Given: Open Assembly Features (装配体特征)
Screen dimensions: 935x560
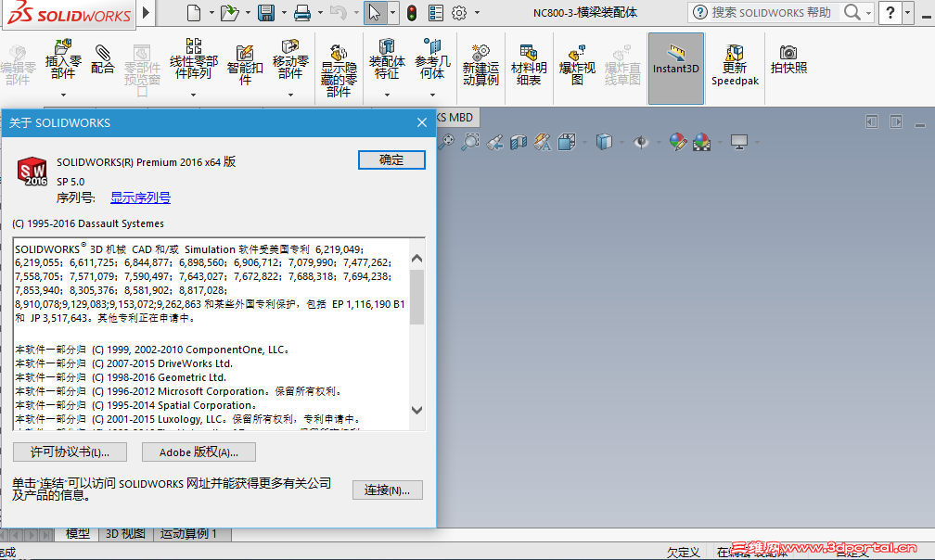Looking at the screenshot, I should (x=387, y=59).
